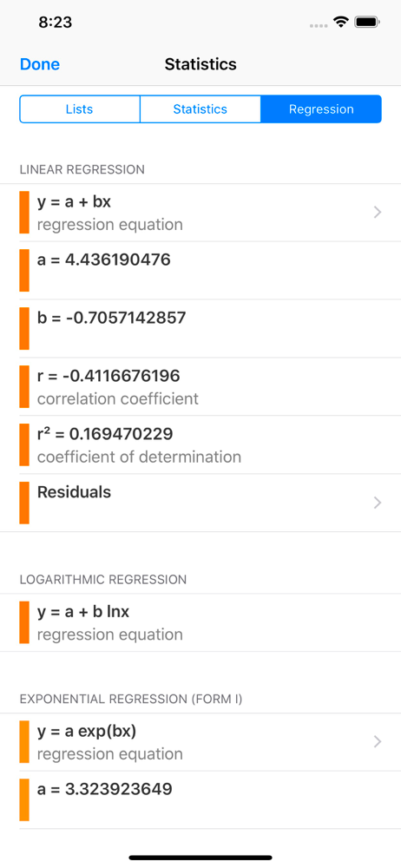Tap the battery status icon
401x868 pixels.
tap(366, 23)
